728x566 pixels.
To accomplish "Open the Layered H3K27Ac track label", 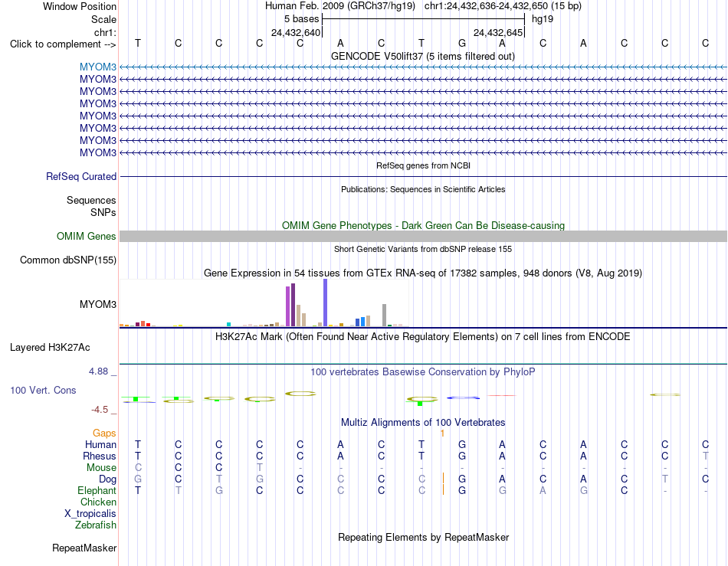I will pos(50,348).
